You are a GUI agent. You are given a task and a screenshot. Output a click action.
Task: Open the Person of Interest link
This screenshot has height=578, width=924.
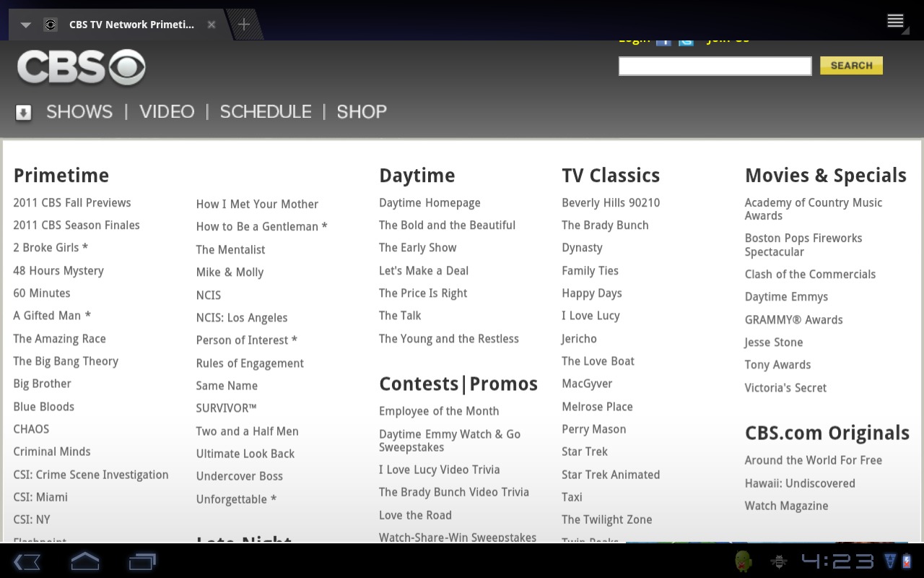point(247,340)
